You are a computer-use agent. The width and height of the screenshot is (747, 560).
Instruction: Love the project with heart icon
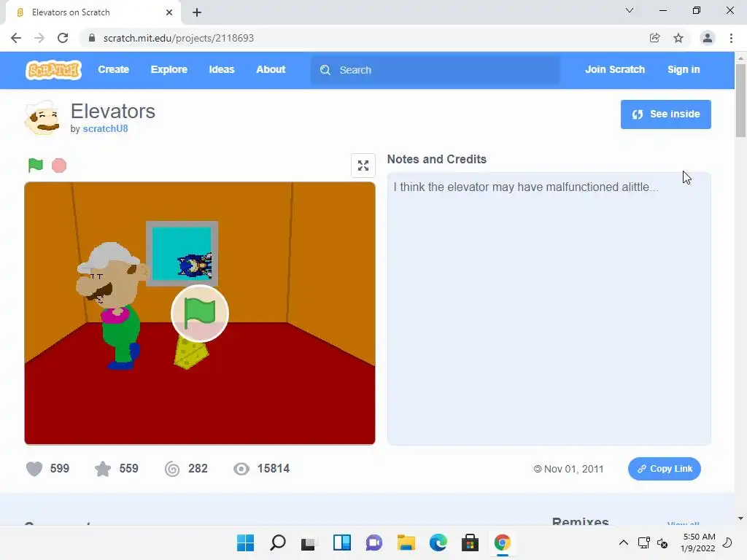[x=34, y=469]
